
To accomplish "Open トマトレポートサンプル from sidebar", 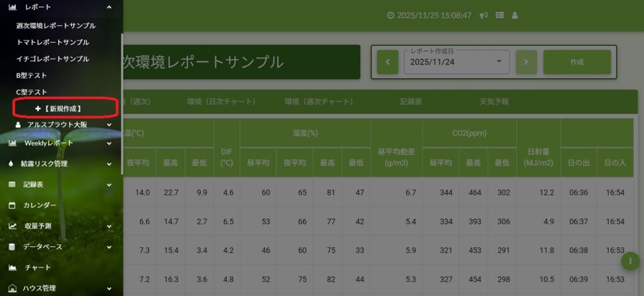I will pos(52,42).
